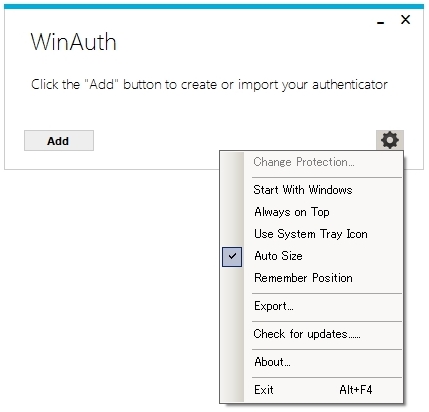Open the About… dialog
Viewport: 429px width, 412px height.
click(311, 362)
